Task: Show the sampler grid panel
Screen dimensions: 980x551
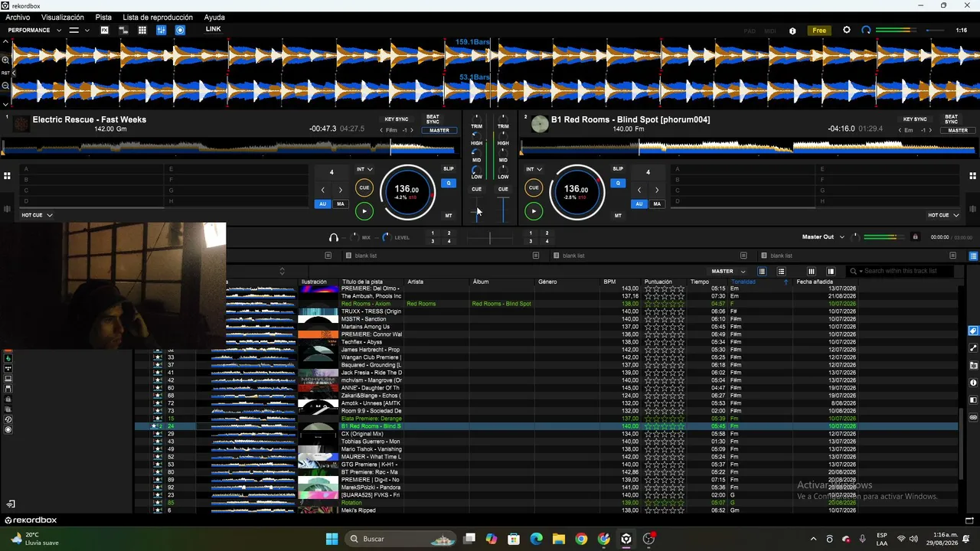Action: pos(142,30)
